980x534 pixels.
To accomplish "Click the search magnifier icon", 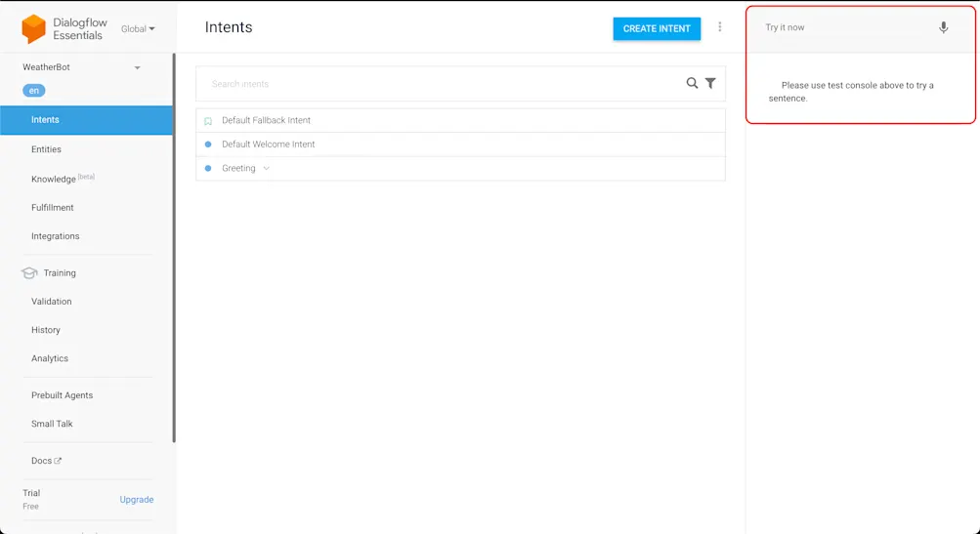I will tap(692, 83).
